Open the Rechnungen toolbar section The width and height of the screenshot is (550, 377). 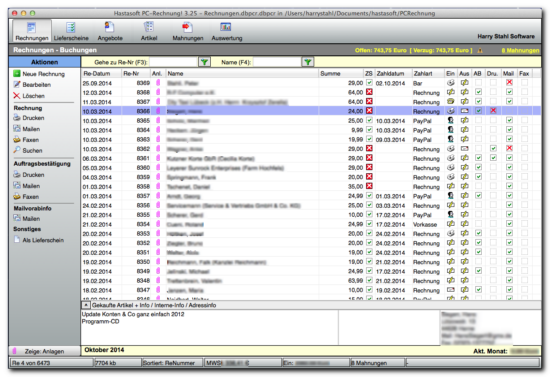tap(32, 31)
